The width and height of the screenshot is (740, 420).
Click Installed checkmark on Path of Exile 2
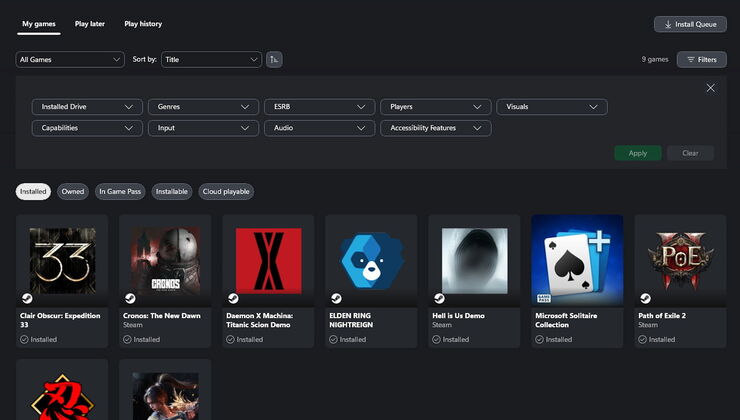point(642,339)
